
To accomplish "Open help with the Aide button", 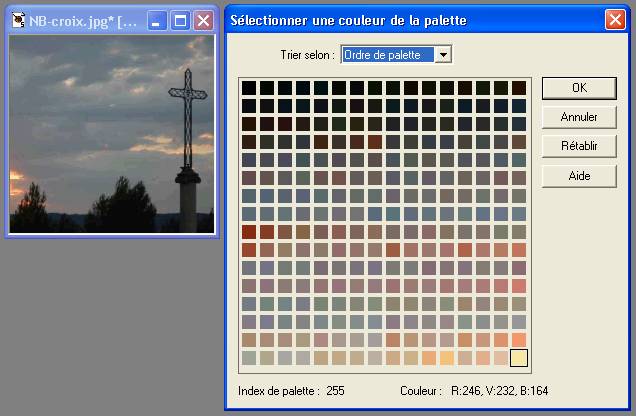I will tap(579, 176).
